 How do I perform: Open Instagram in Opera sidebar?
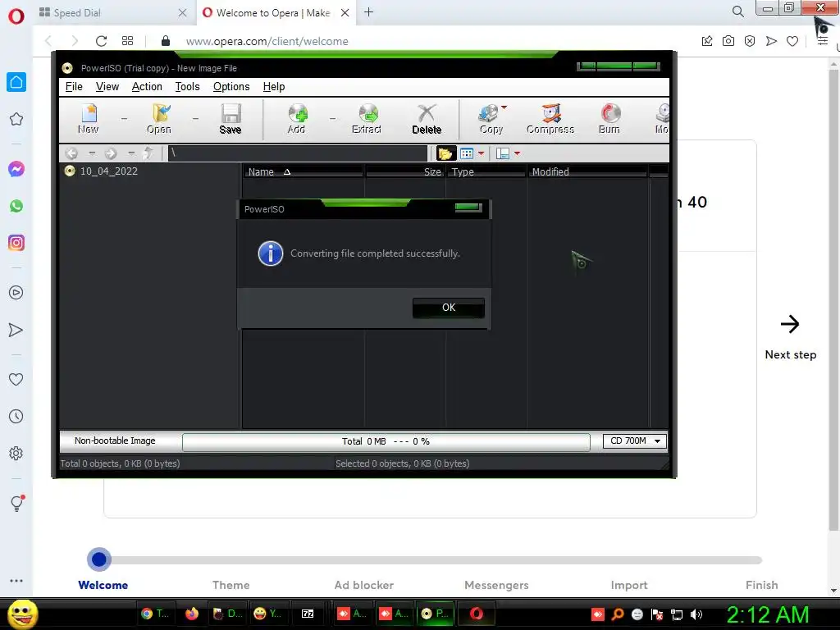[x=16, y=243]
